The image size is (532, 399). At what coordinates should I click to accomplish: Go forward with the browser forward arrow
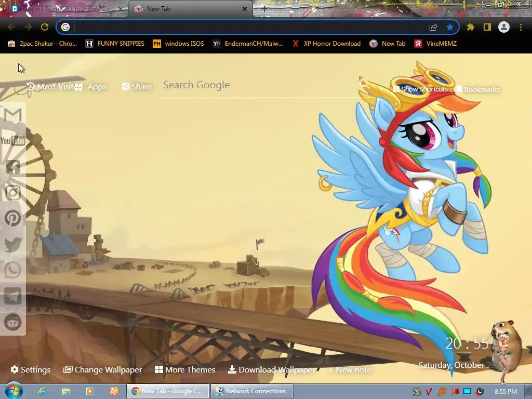click(x=28, y=27)
